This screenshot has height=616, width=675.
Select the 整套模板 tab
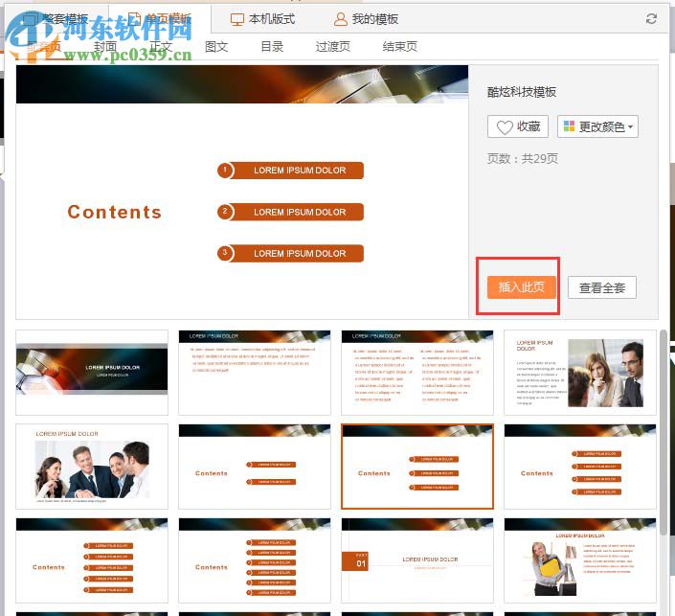tap(56, 19)
